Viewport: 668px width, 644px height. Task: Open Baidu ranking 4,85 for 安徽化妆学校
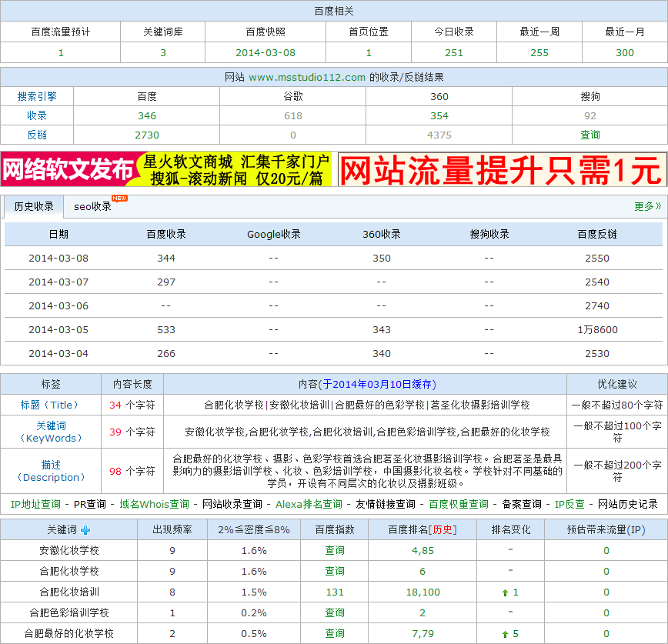click(x=423, y=551)
